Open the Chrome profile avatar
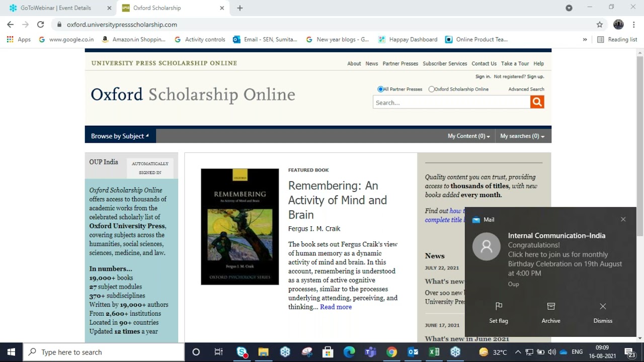Screen dimensions: 644x362 (x=618, y=24)
